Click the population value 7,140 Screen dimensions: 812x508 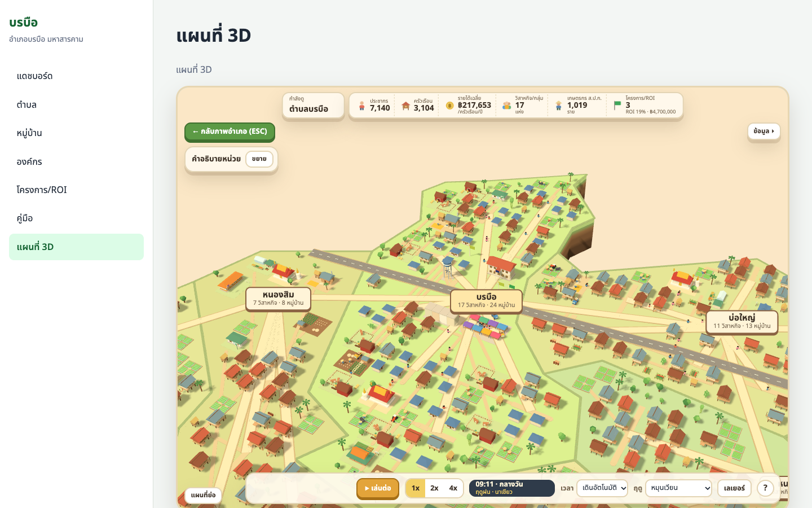380,108
